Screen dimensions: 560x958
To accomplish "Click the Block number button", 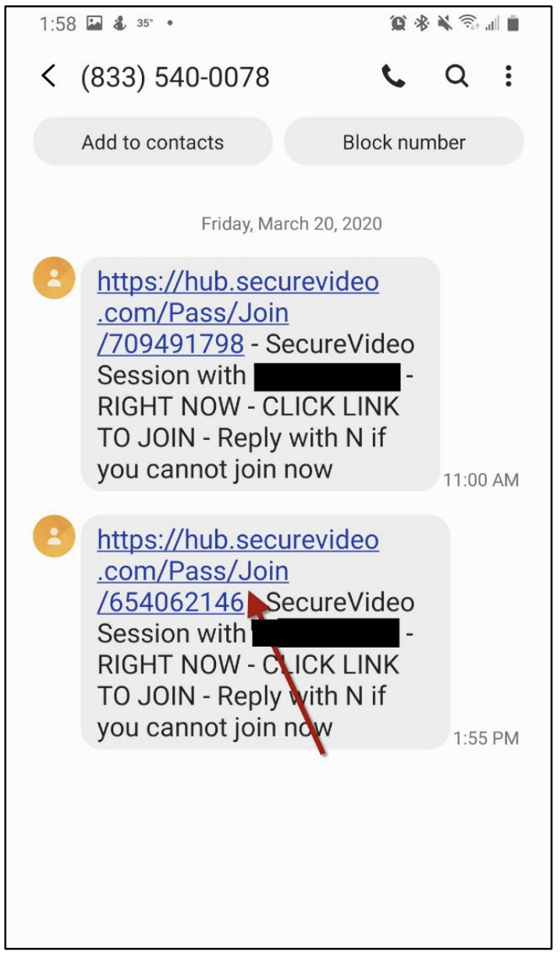I will pos(404,142).
